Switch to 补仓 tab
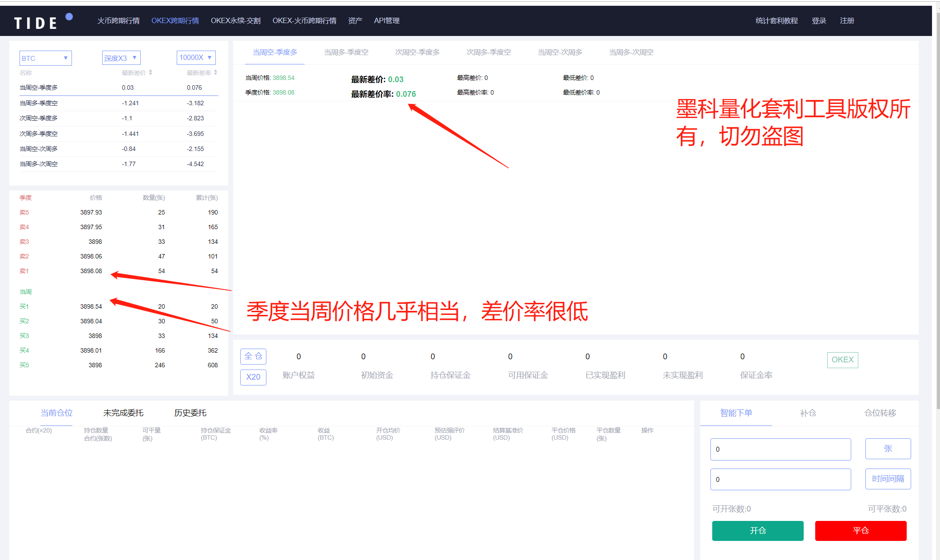The height and width of the screenshot is (560, 940). tap(808, 413)
